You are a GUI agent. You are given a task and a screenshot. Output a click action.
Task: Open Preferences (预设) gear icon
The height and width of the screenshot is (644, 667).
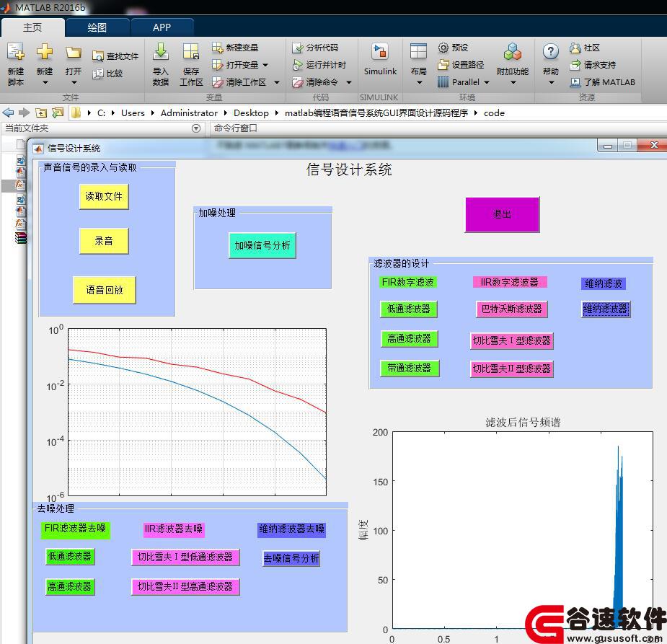tap(443, 47)
